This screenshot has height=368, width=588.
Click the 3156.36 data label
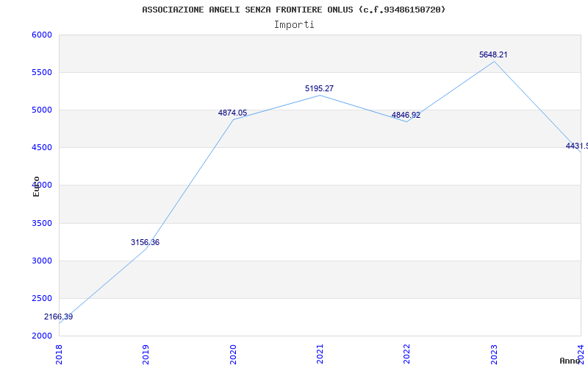145,243
